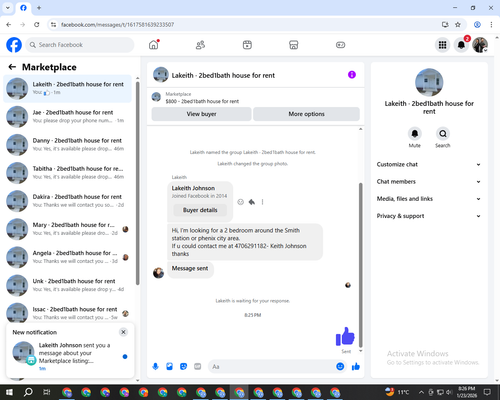Open the install app icon in address bar
This screenshot has width=500, height=400.
(x=445, y=25)
